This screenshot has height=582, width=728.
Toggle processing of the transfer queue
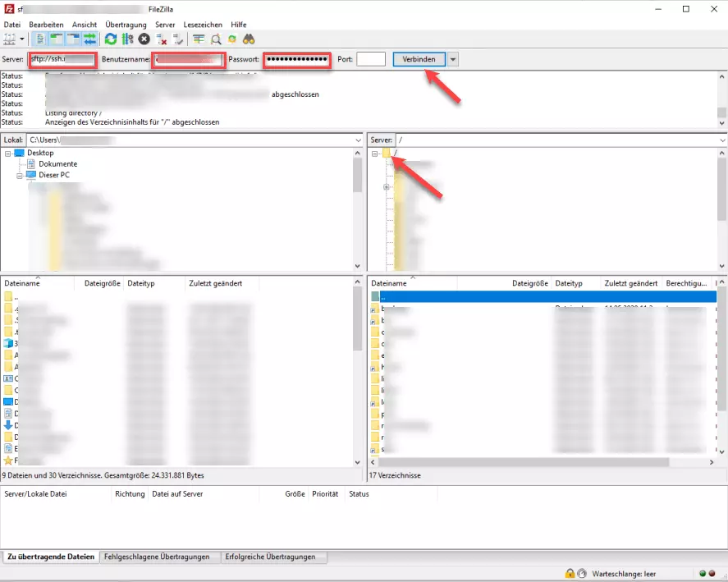128,39
